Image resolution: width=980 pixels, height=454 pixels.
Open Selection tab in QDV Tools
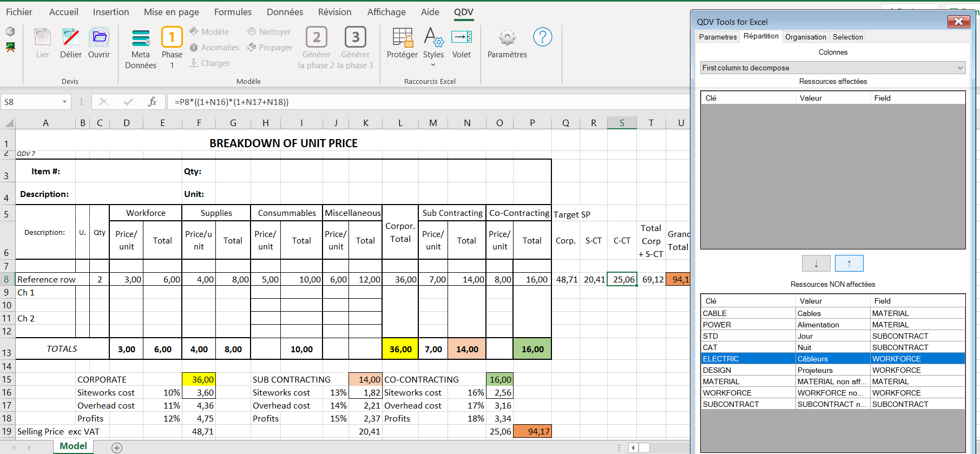[848, 37]
